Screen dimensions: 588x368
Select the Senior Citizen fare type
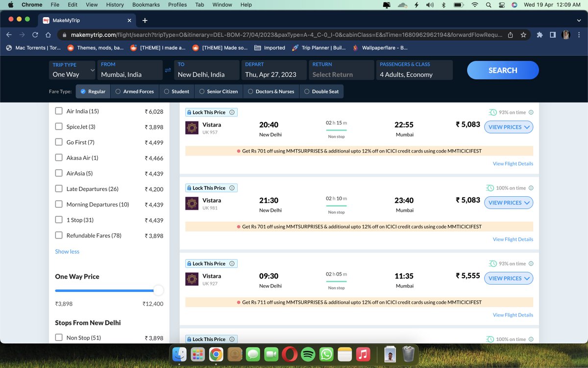tap(219, 91)
